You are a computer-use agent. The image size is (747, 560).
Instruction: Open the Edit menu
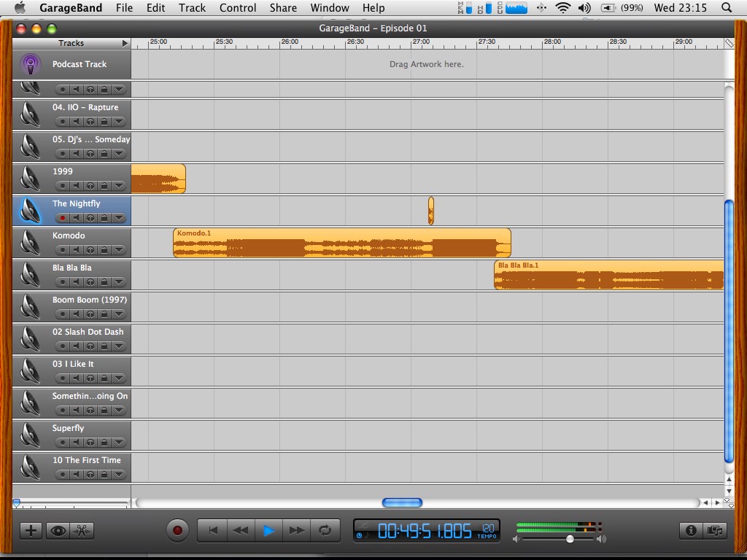coord(156,7)
